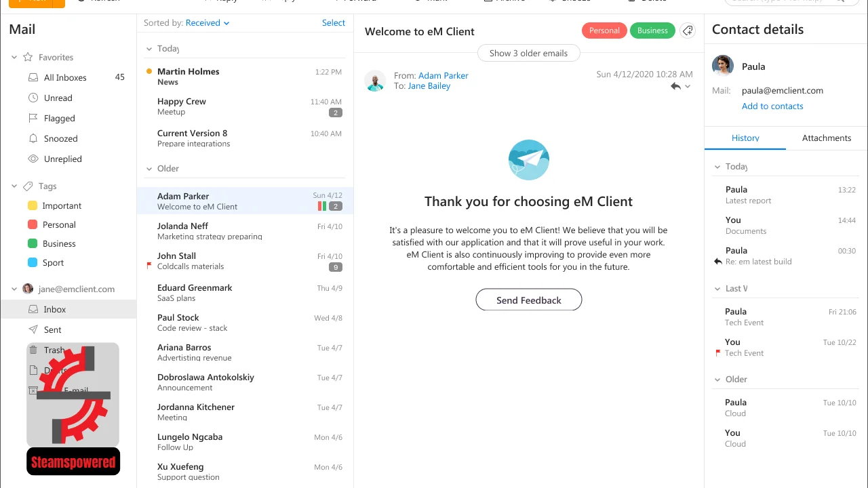Click the conversation count badge on John Stall
The height and width of the screenshot is (488, 868).
coord(335,267)
